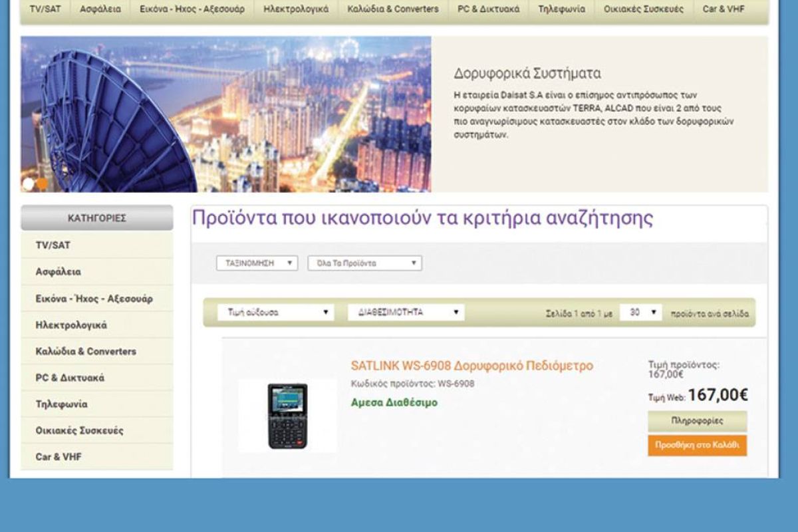The image size is (798, 532).
Task: Click the SATLINK meter product thumbnail
Action: click(x=287, y=416)
